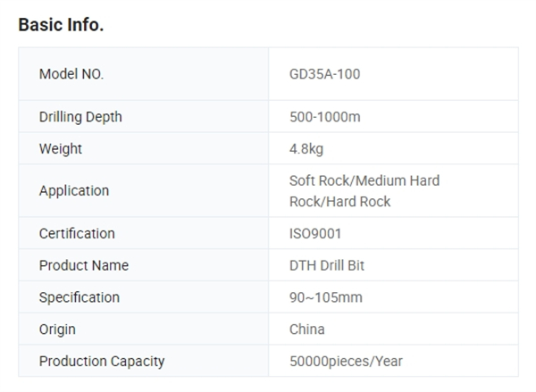Screen dimensions: 536x392
Task: Select the Product Name label
Action: 84,265
